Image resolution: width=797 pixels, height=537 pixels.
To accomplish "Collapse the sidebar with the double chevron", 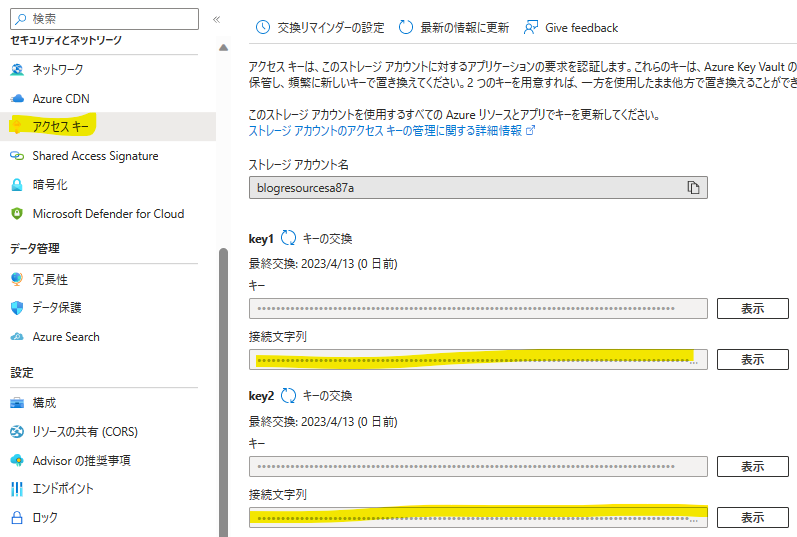I will 217,19.
